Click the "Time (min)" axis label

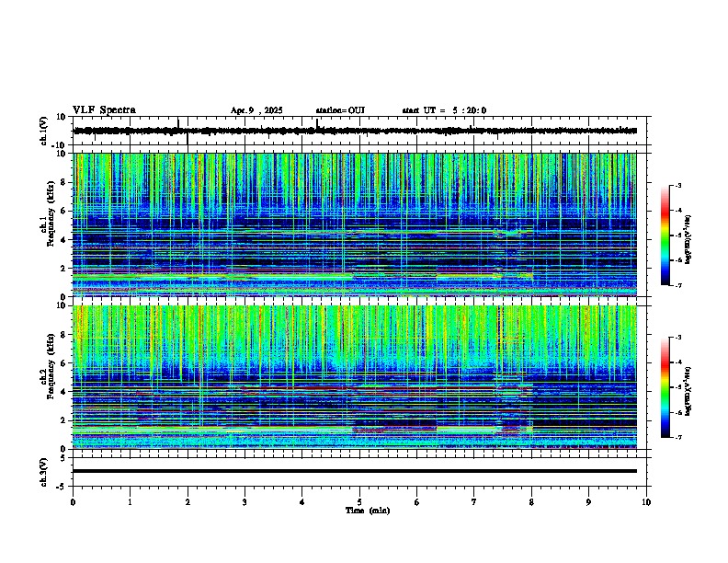pyautogui.click(x=368, y=511)
